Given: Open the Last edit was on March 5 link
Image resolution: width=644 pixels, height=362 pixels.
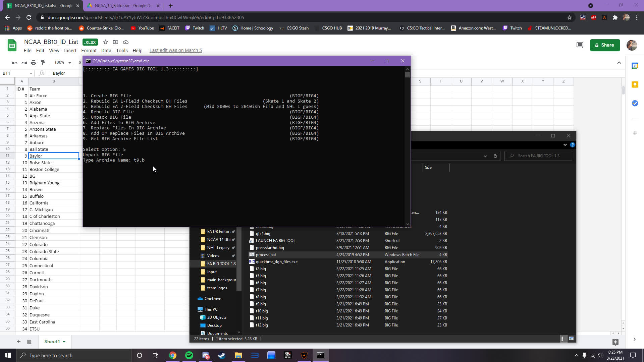Looking at the screenshot, I should [x=175, y=51].
